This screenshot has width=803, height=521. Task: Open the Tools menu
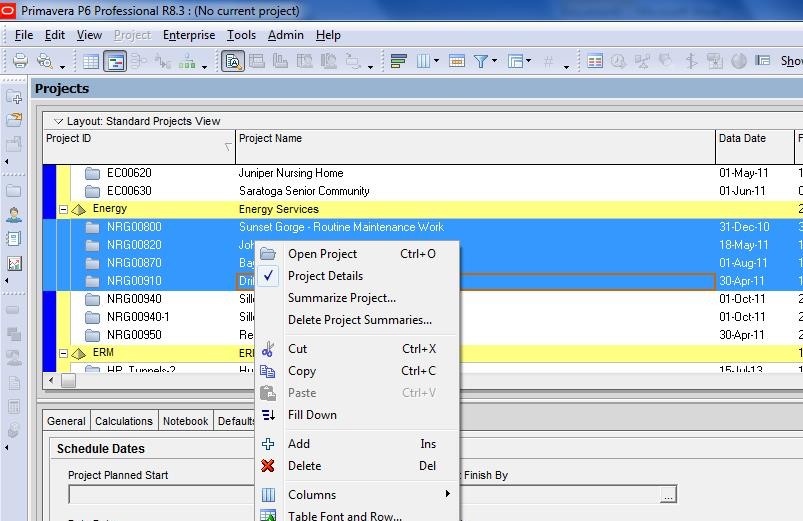tap(241, 35)
